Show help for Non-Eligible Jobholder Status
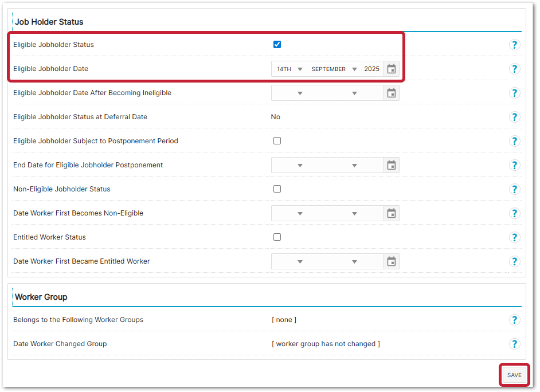 point(514,189)
